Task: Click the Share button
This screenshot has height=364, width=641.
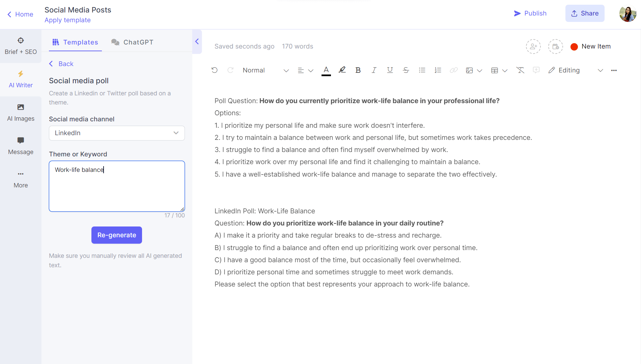Action: click(x=585, y=13)
